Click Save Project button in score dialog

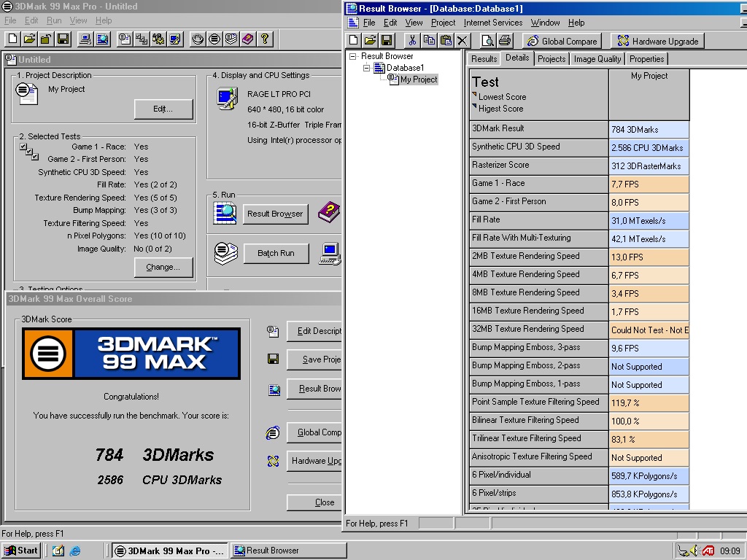pyautogui.click(x=314, y=359)
